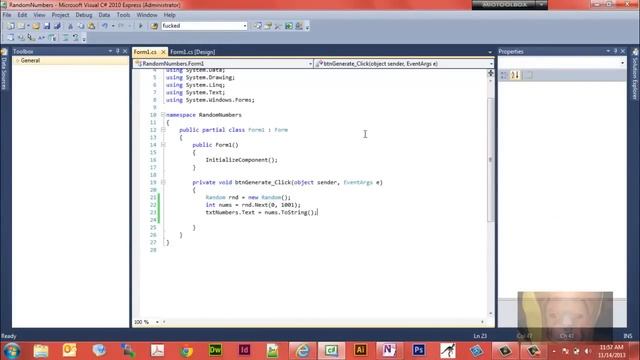Image resolution: width=640 pixels, height=360 pixels.
Task: Start debugging with the play icon
Action: (140, 26)
